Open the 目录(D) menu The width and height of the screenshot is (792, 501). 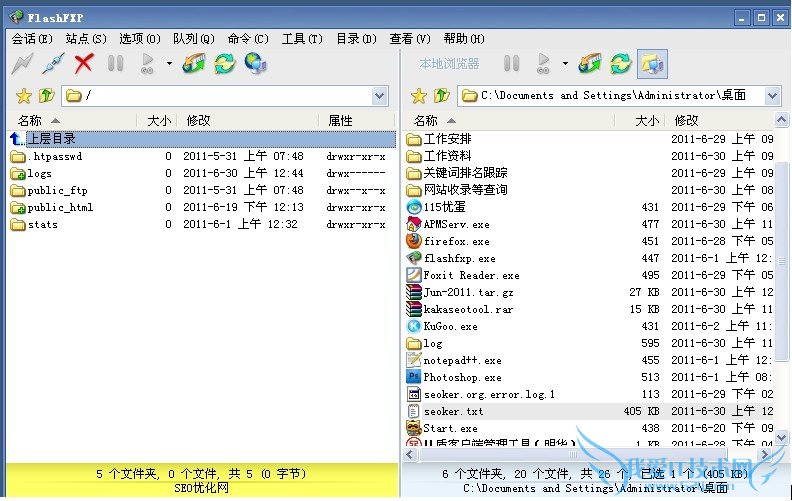[356, 39]
